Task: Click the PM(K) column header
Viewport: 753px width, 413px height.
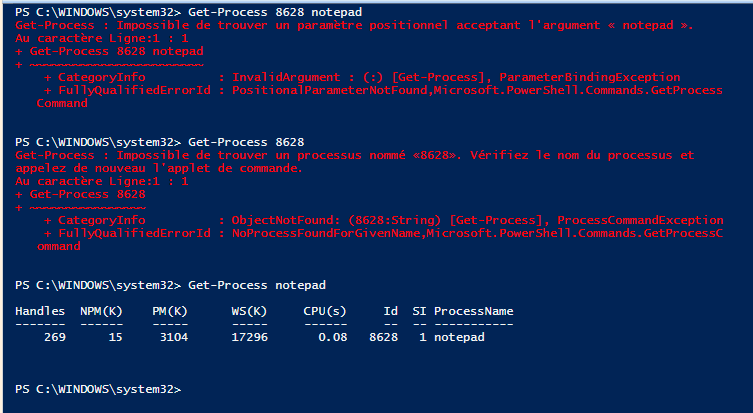Action: [170, 311]
